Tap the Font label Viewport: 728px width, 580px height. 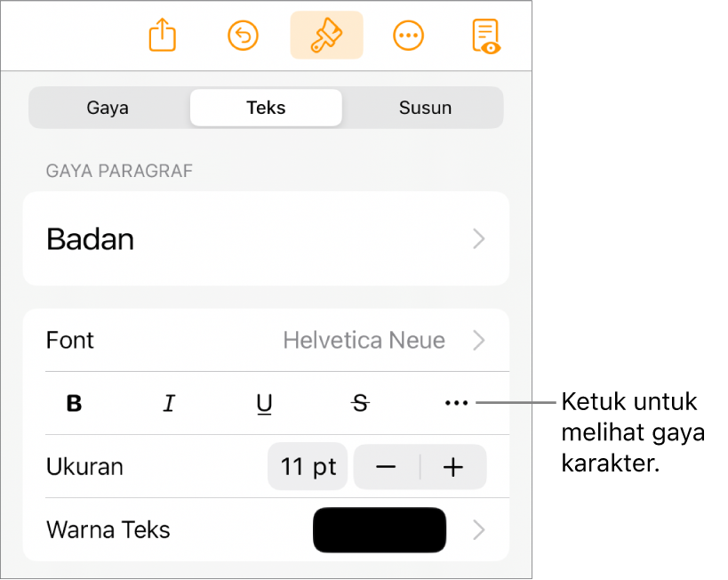pos(70,340)
